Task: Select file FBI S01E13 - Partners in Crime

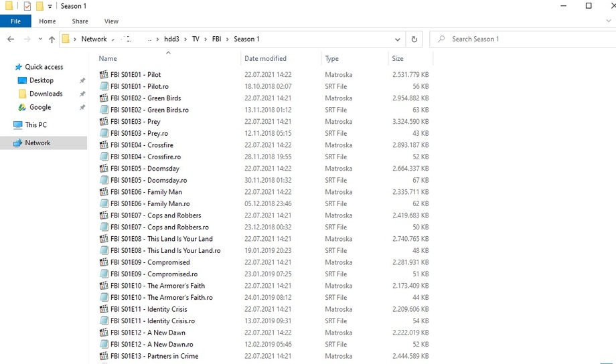Action: [x=155, y=356]
